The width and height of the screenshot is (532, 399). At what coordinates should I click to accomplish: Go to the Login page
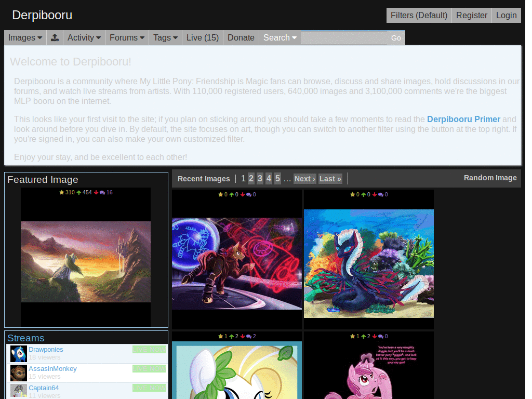506,15
